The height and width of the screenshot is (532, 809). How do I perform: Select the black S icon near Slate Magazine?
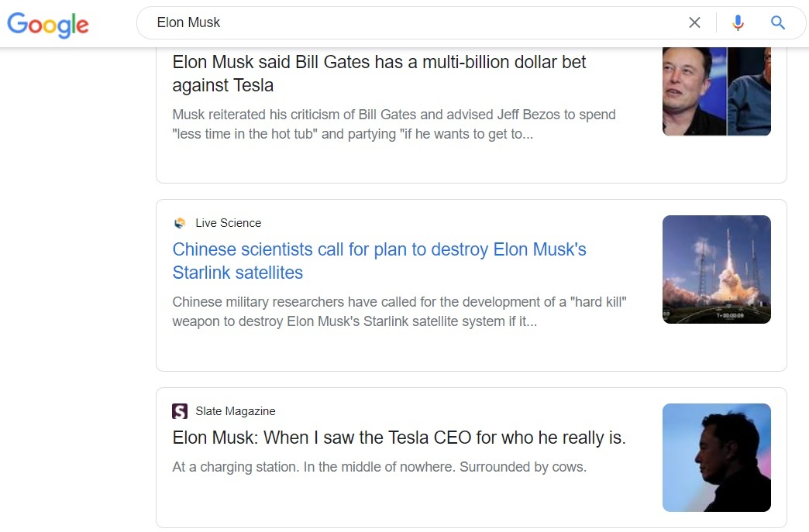pos(179,410)
